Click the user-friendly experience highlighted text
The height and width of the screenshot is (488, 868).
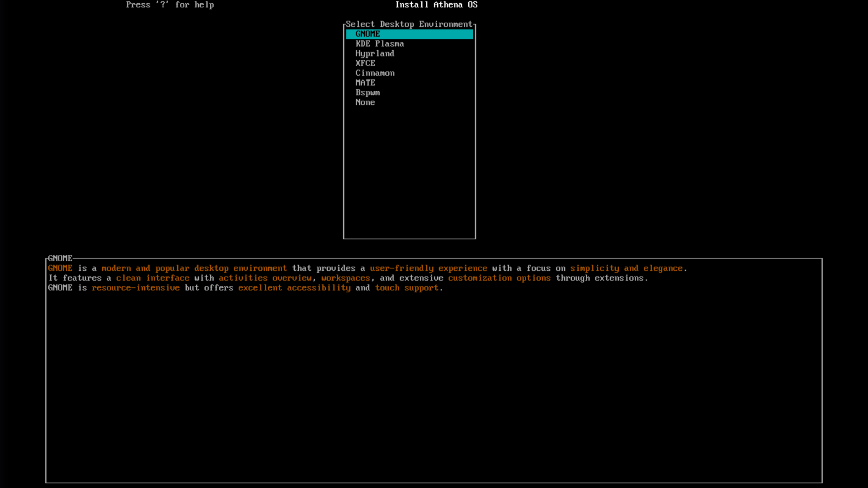coord(428,268)
